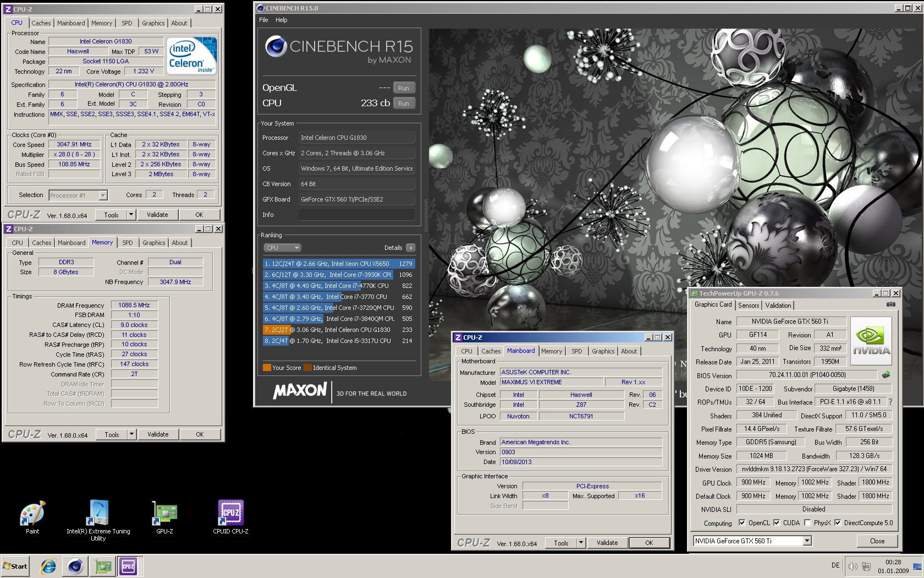This screenshot has width=924, height=578.
Task: Click the language indicator DE in taskbar
Action: (x=835, y=565)
